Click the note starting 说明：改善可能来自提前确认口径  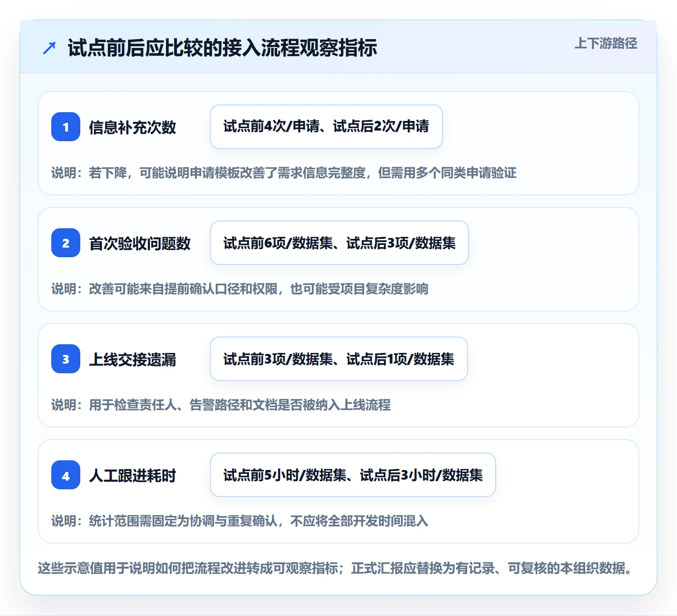[x=240, y=289]
